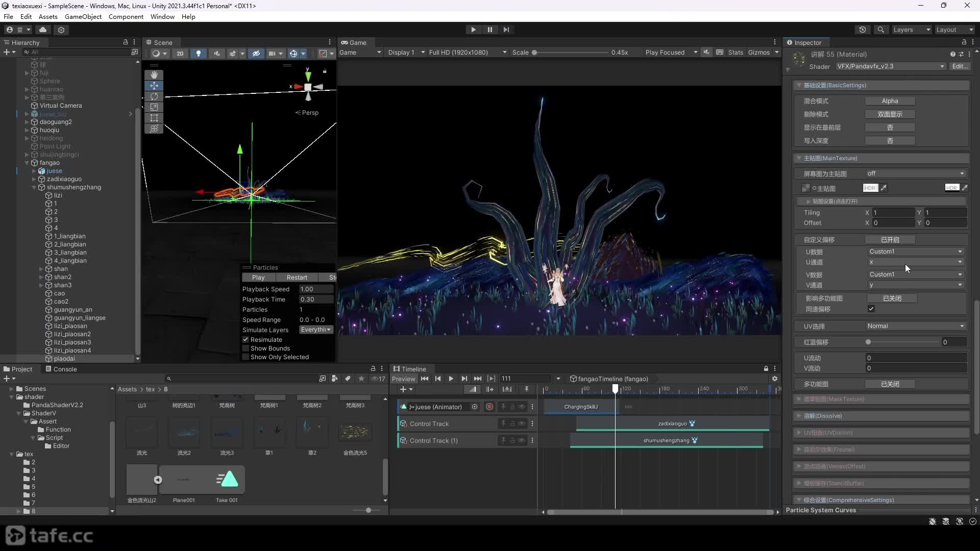Screen dimensions: 980x551
Task: Enable Show Only Selected checkbox
Action: tap(246, 357)
